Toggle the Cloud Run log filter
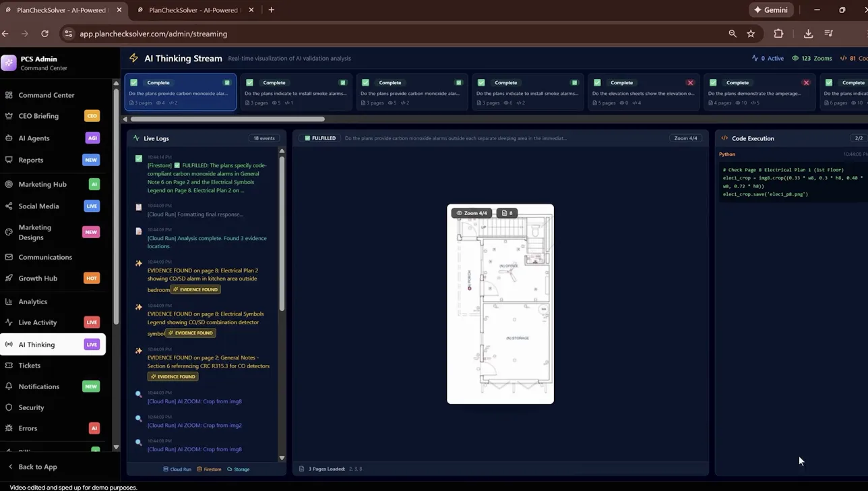This screenshot has width=868, height=491. [x=177, y=469]
